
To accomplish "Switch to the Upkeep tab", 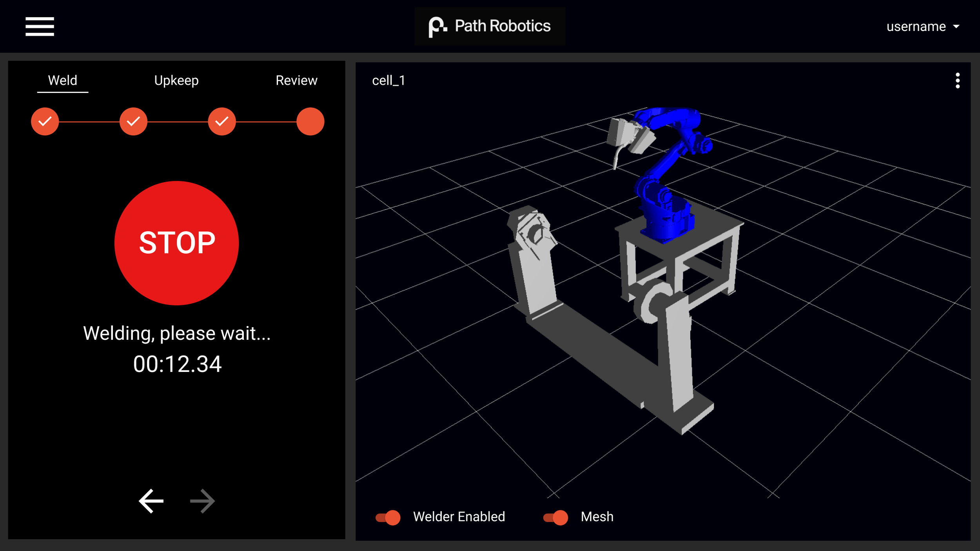I will [176, 80].
